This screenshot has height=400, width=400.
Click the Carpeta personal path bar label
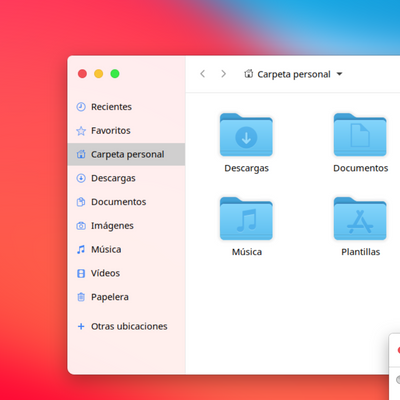(x=294, y=74)
